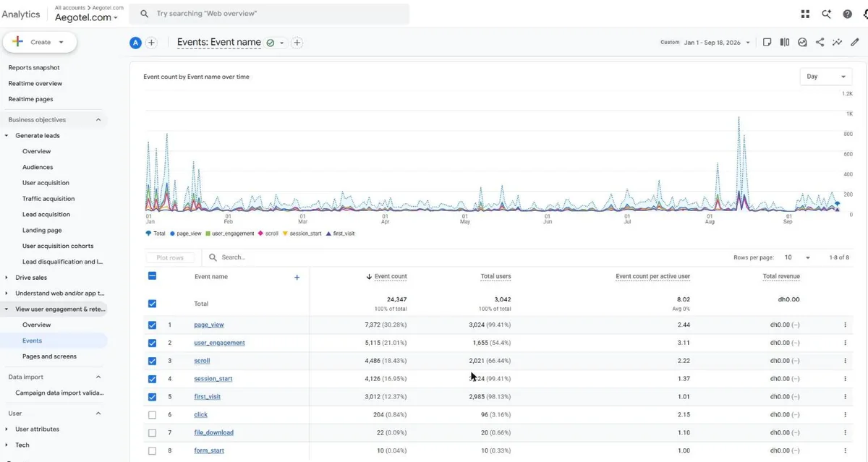Open the Aegotel.com account selector dropdown
868x462 pixels.
pos(86,17)
